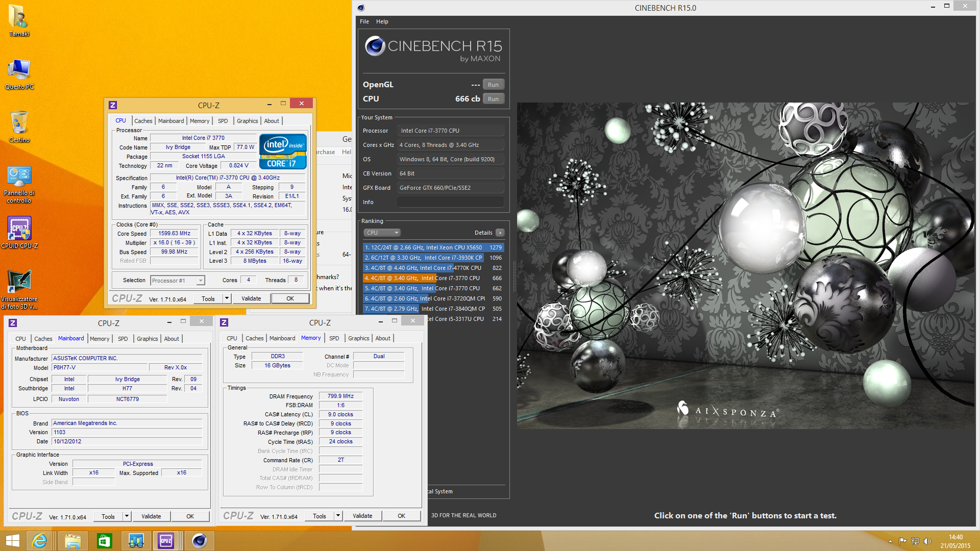980x551 pixels.
Task: Open the system monitor taskbar icon
Action: pyautogui.click(x=136, y=541)
